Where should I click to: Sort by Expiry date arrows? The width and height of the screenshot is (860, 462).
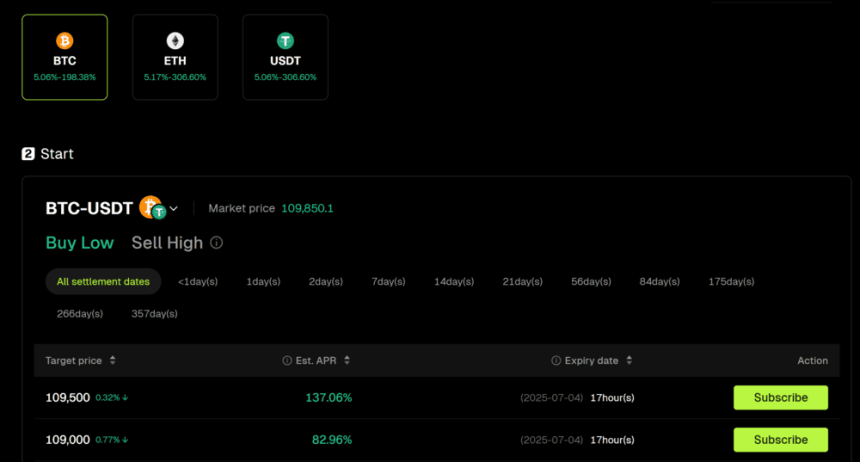(x=629, y=361)
